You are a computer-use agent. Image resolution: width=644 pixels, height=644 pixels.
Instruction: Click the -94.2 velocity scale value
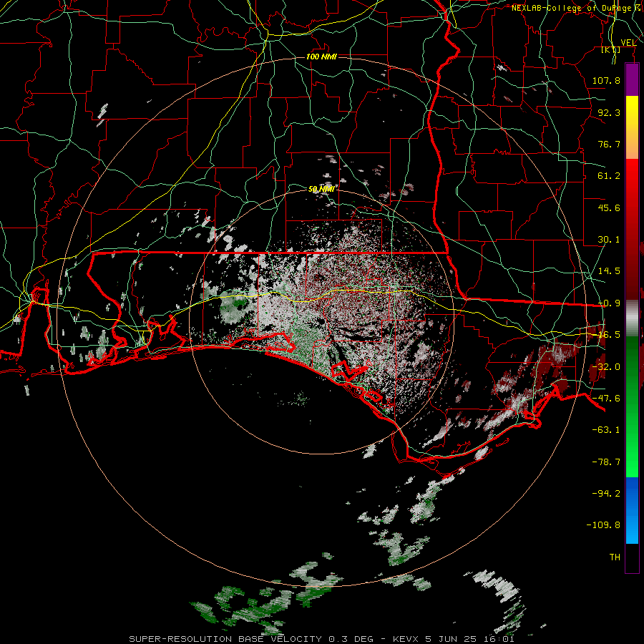606,494
